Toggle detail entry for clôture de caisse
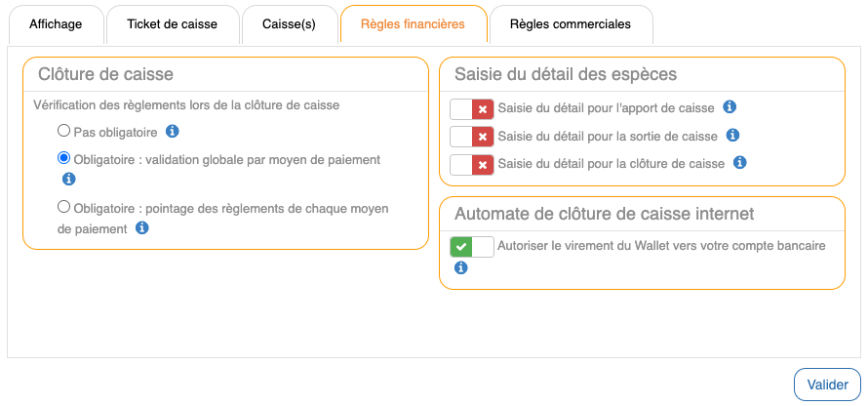The image size is (868, 406). point(472,164)
